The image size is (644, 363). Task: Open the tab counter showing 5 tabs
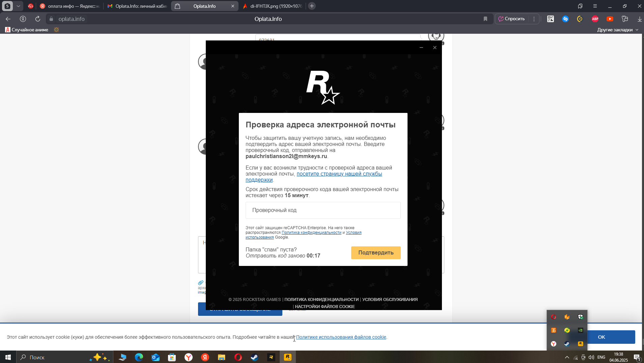[7, 6]
